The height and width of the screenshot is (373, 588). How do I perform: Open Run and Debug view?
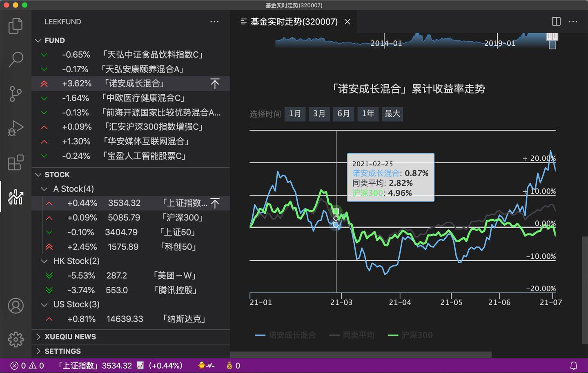(16, 128)
